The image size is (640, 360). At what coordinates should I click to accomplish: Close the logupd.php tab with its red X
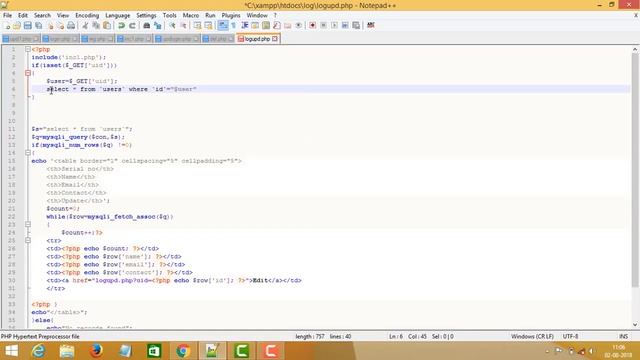[275, 39]
